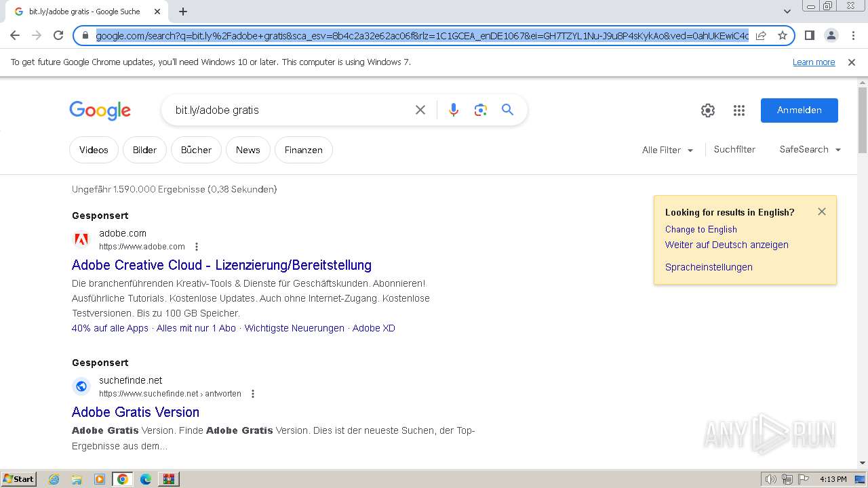This screenshot has height=488, width=868.
Task: Share this page using the address bar icon
Action: (x=761, y=35)
